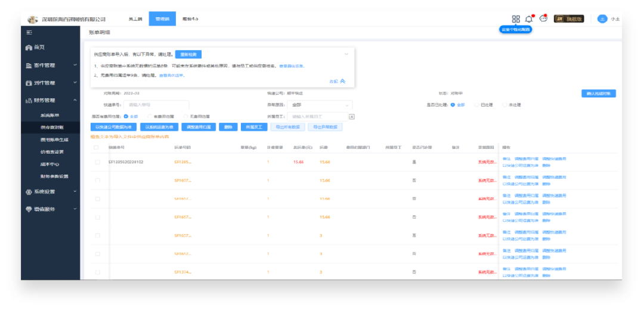The width and height of the screenshot is (644, 311).
Task: Click the 重新检测 button
Action: 188,55
